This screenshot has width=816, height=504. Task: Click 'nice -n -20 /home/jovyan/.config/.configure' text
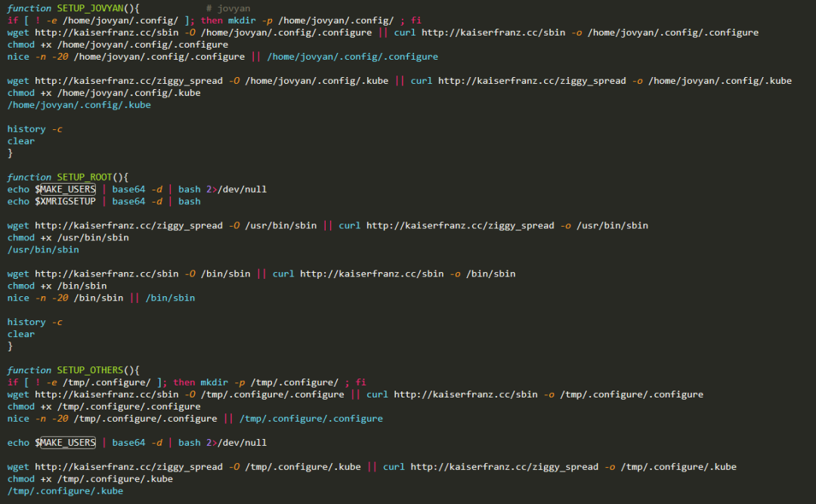tap(126, 56)
